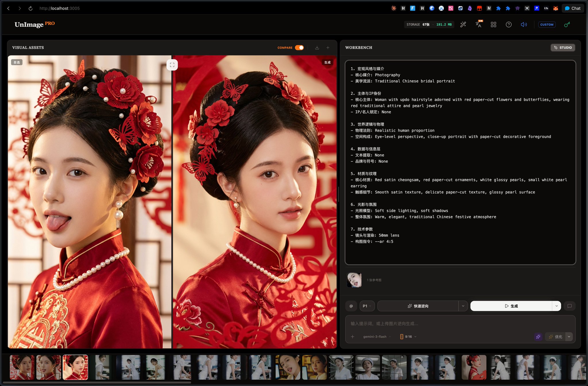Click the white 生成 generate button
This screenshot has width=588, height=386.
pos(511,306)
